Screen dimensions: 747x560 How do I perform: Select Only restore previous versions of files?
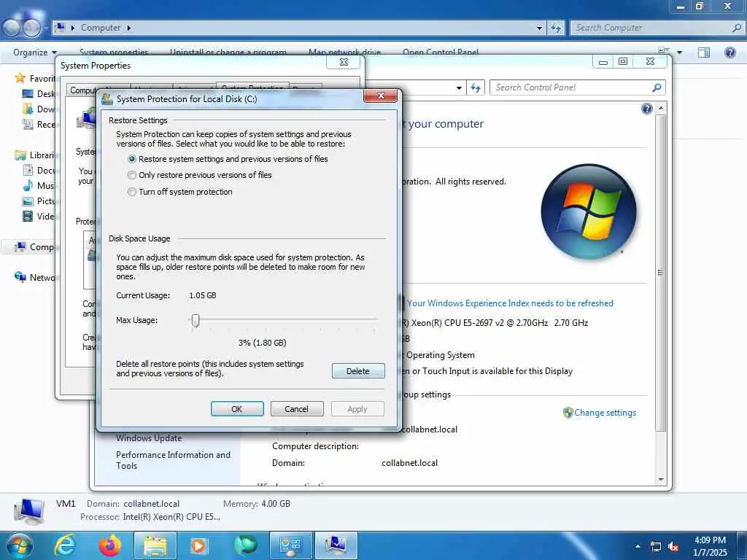click(200, 175)
